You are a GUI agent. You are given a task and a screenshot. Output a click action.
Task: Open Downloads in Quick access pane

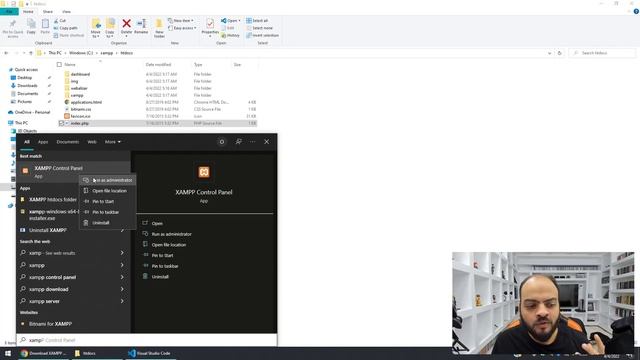tap(27, 86)
